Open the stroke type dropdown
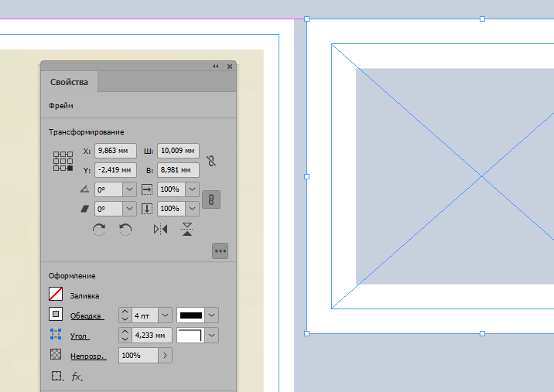Image resolution: width=554 pixels, height=392 pixels. click(212, 315)
